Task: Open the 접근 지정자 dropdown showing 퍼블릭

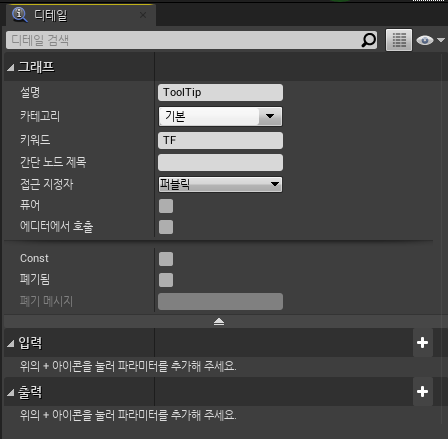Action: point(220,184)
